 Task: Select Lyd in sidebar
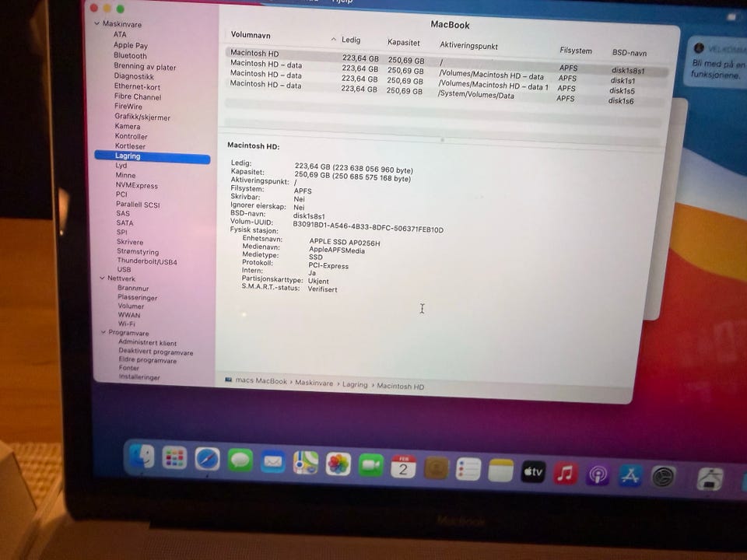tap(121, 165)
